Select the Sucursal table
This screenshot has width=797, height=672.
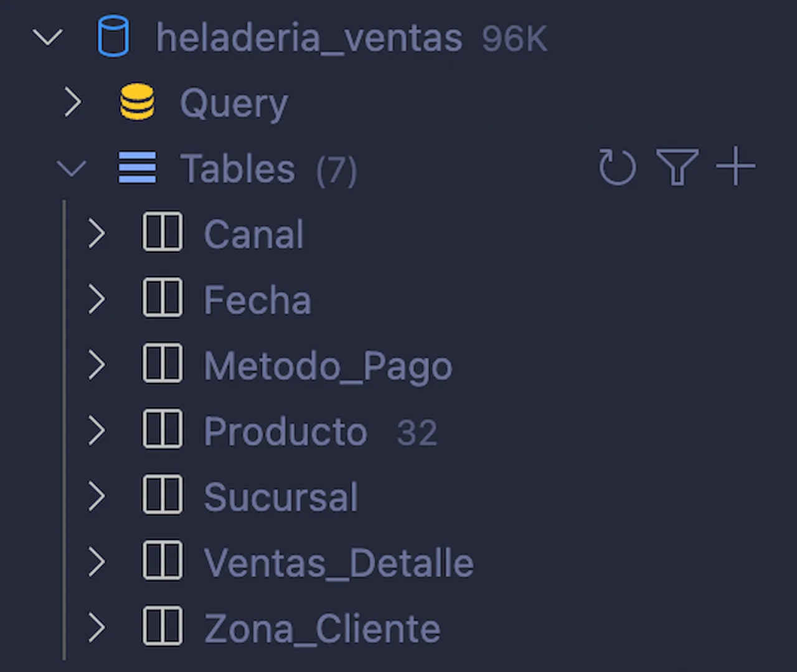[x=280, y=496]
